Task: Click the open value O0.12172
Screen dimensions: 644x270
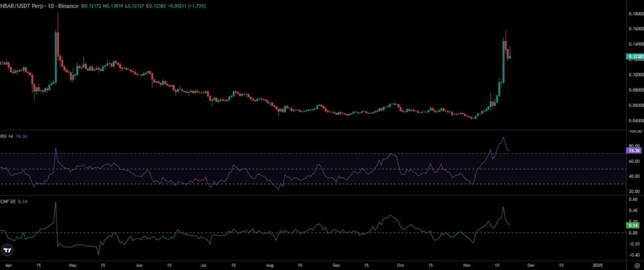Action: pyautogui.click(x=91, y=6)
